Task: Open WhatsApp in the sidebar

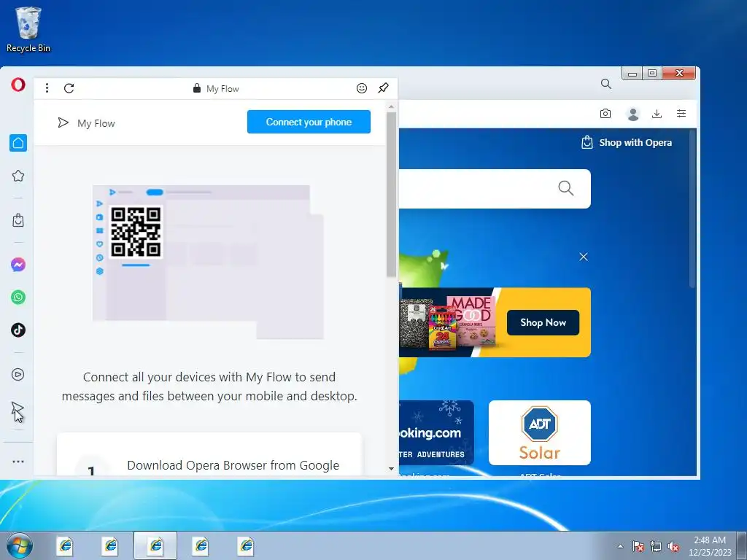Action: tap(18, 297)
